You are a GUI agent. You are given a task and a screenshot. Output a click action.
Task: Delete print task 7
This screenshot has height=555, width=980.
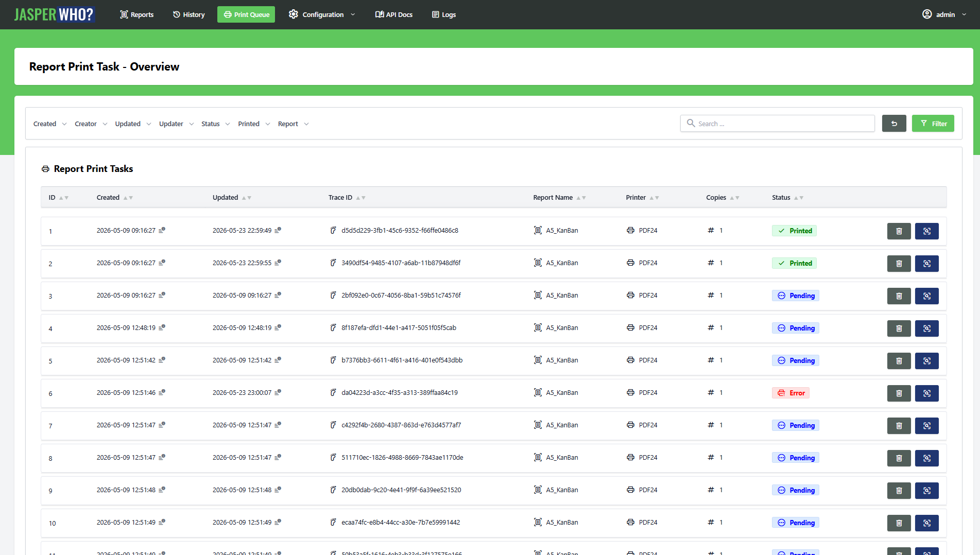pos(899,426)
